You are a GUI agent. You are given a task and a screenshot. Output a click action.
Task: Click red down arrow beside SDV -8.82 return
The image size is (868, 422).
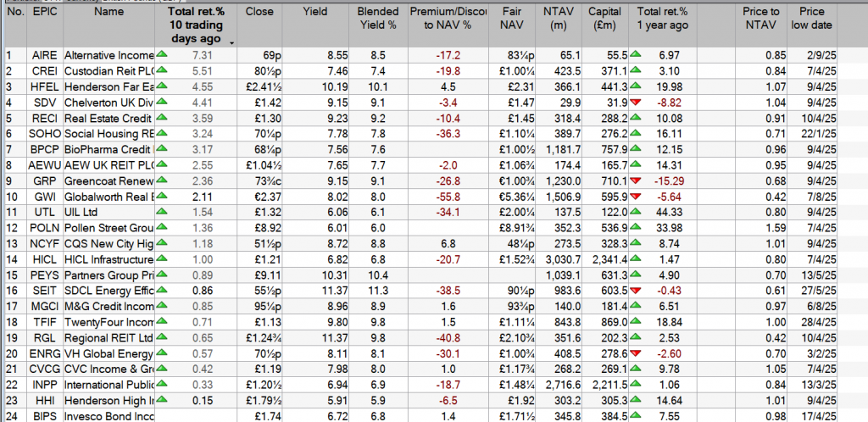click(636, 102)
